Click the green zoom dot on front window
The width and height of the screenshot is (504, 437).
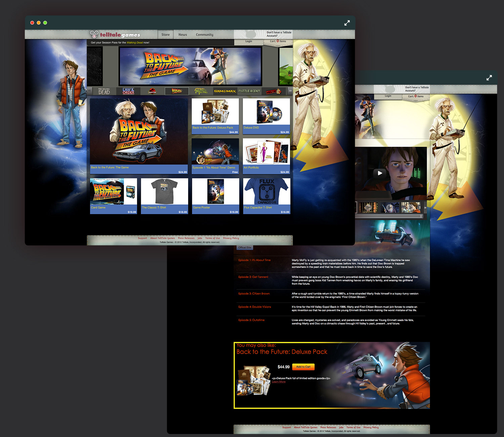click(x=45, y=23)
